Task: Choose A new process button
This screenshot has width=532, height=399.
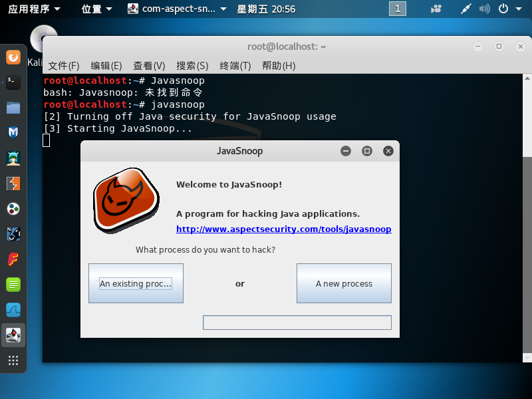Action: [344, 283]
